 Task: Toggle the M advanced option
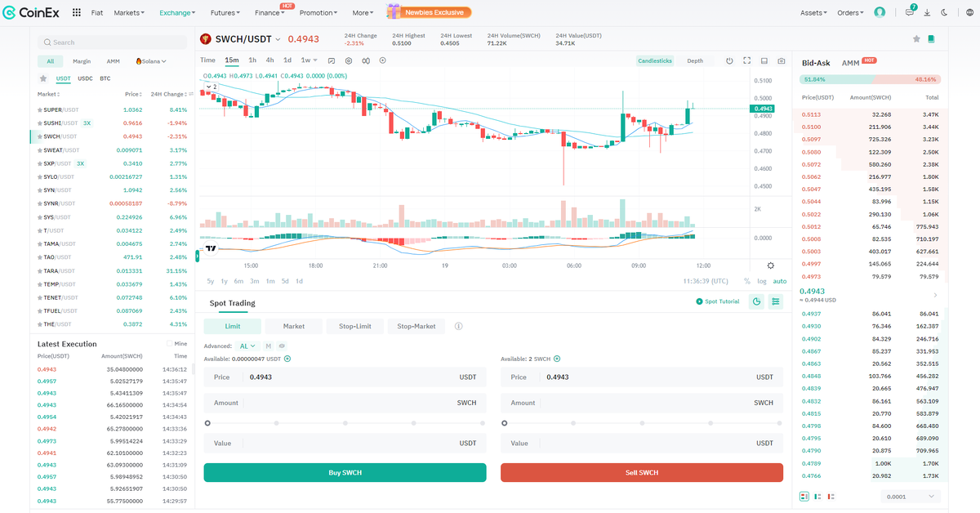(x=268, y=346)
